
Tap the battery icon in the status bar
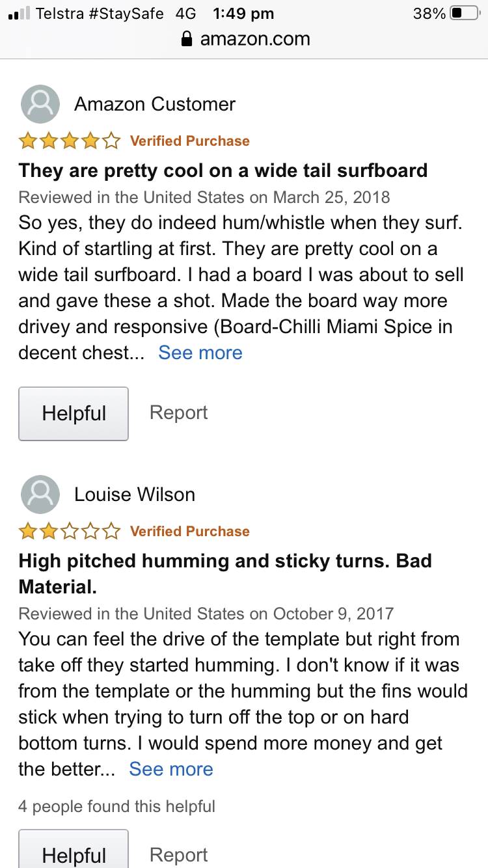coord(465,13)
